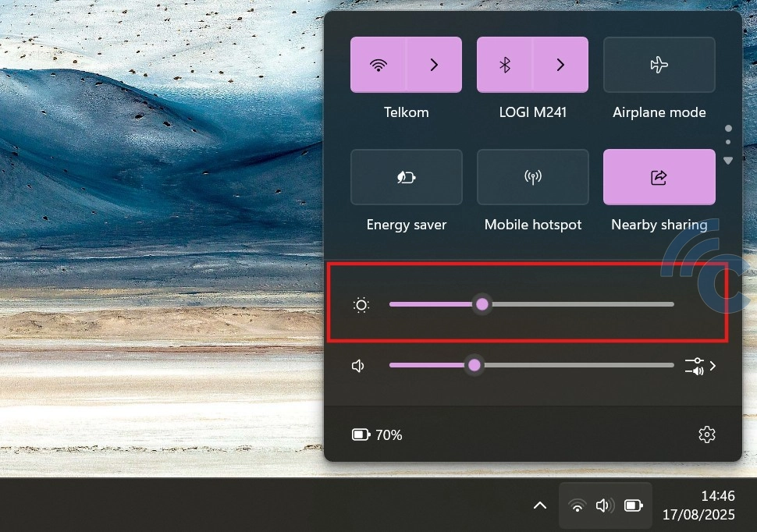Mute using the volume speaker icon

tap(359, 366)
